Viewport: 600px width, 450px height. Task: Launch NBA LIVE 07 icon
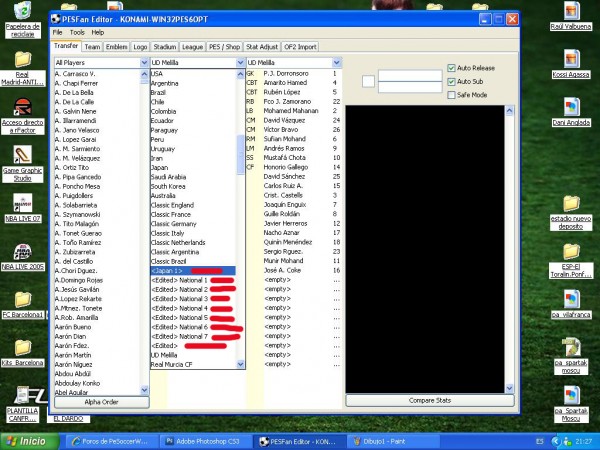point(23,203)
